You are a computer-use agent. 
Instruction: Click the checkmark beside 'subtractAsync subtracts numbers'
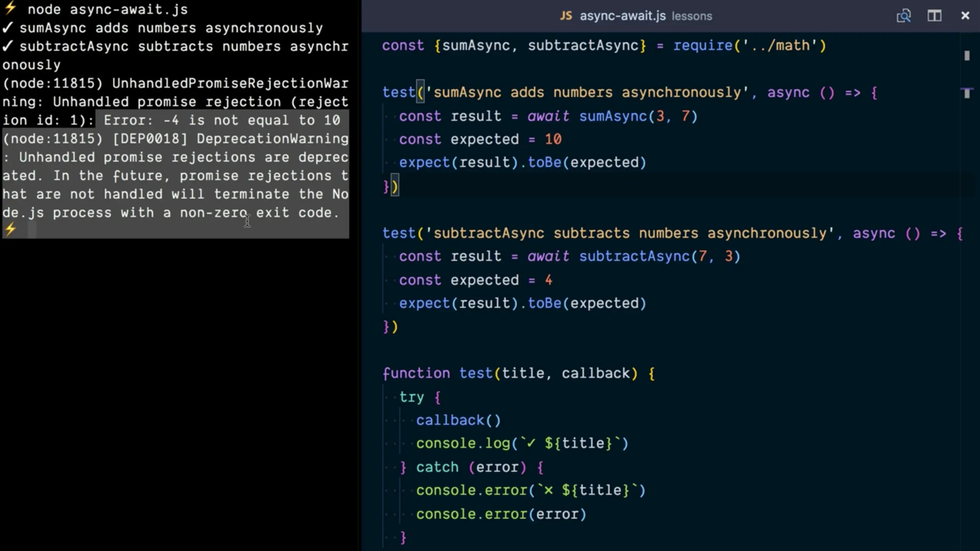pos(8,46)
